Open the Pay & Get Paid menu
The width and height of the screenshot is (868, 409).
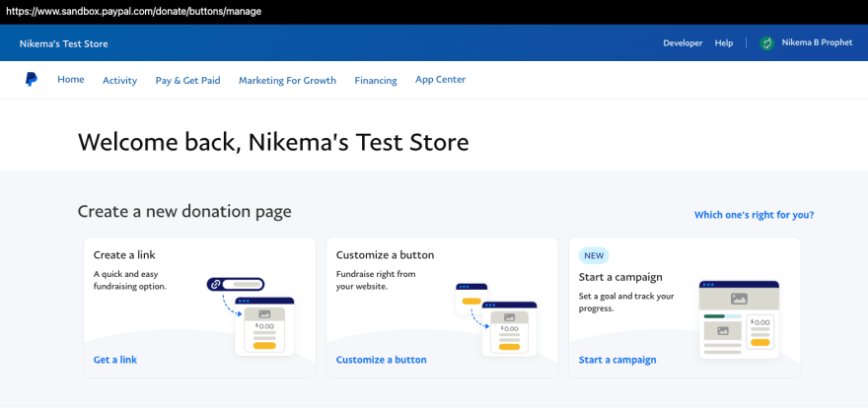tap(187, 81)
